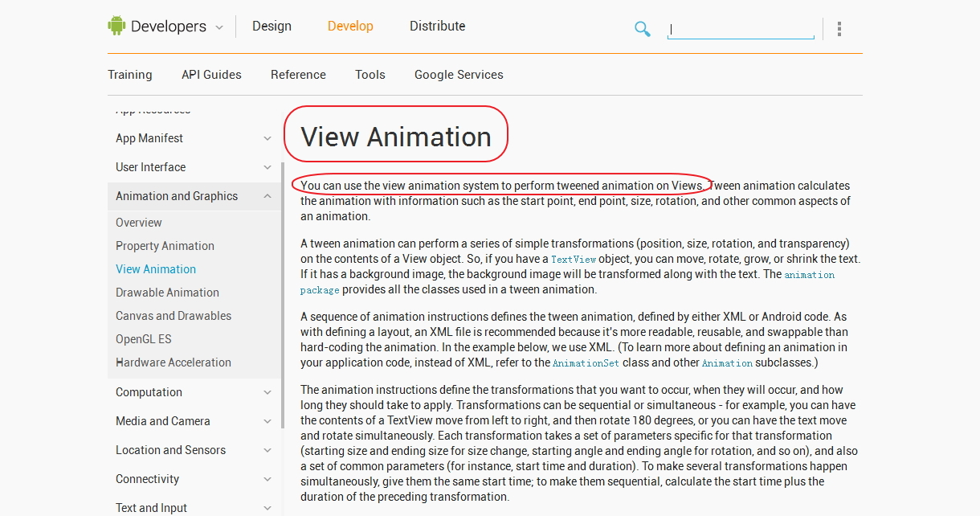This screenshot has height=516, width=980.
Task: Follow the AnimationSet class link
Action: click(x=584, y=363)
